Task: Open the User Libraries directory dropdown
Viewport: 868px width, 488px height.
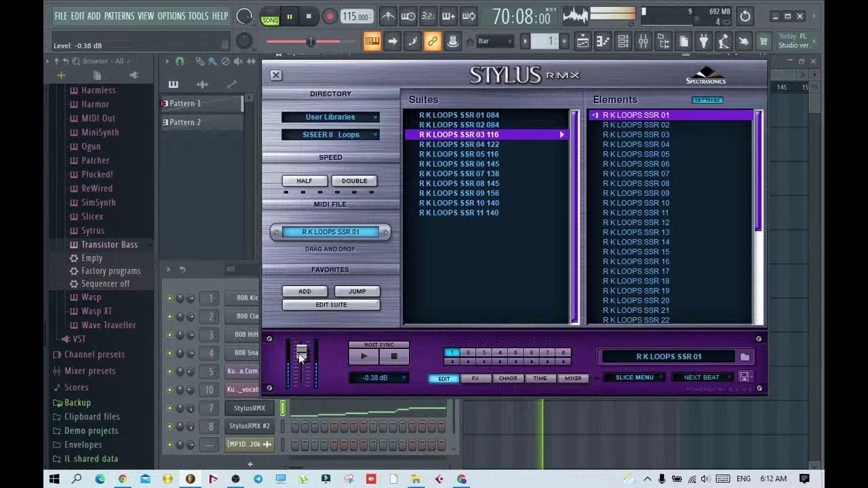Action: 330,117
